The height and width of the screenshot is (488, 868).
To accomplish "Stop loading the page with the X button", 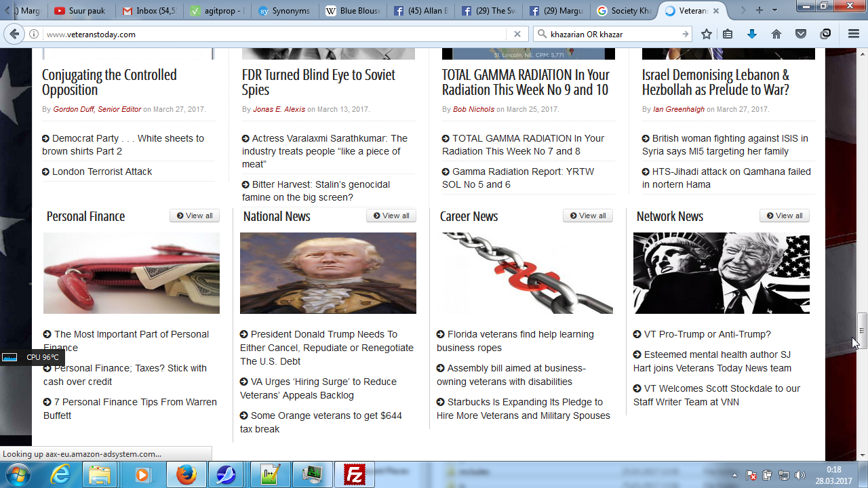I will click(x=517, y=34).
